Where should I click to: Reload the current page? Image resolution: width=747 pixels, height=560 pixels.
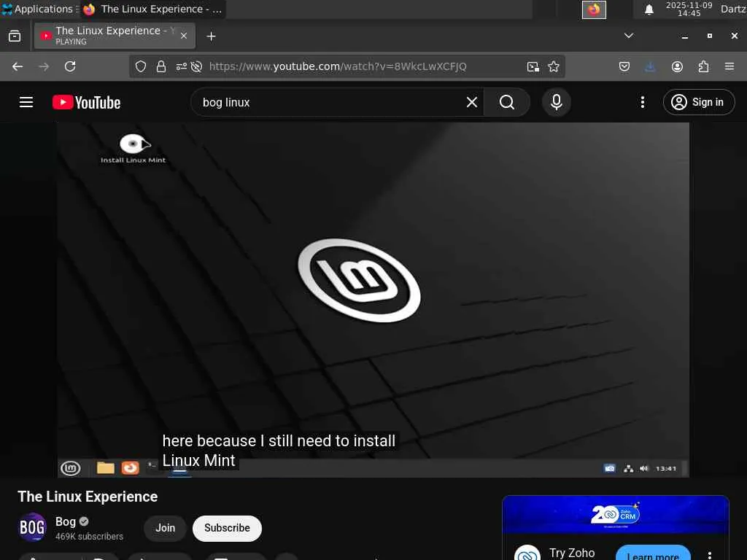70,66
